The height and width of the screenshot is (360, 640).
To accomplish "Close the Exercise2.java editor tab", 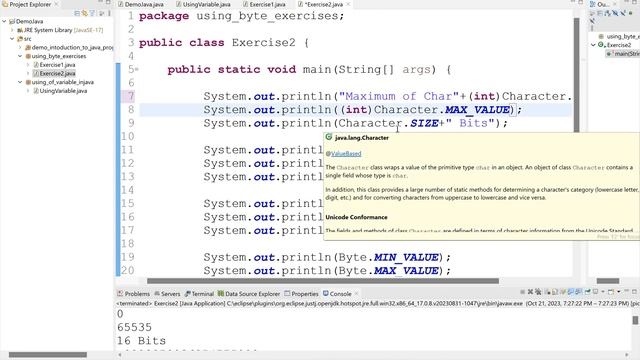I will click(348, 4).
